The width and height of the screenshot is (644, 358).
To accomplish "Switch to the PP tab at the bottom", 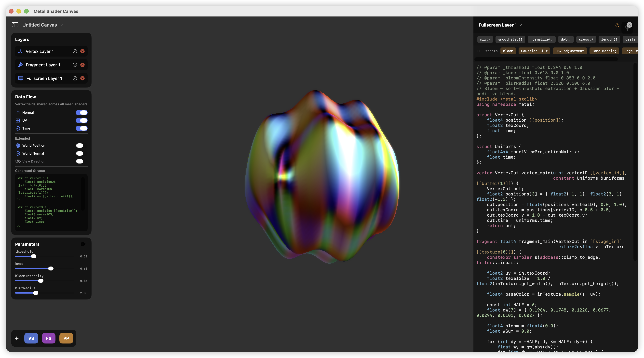I will [66, 338].
